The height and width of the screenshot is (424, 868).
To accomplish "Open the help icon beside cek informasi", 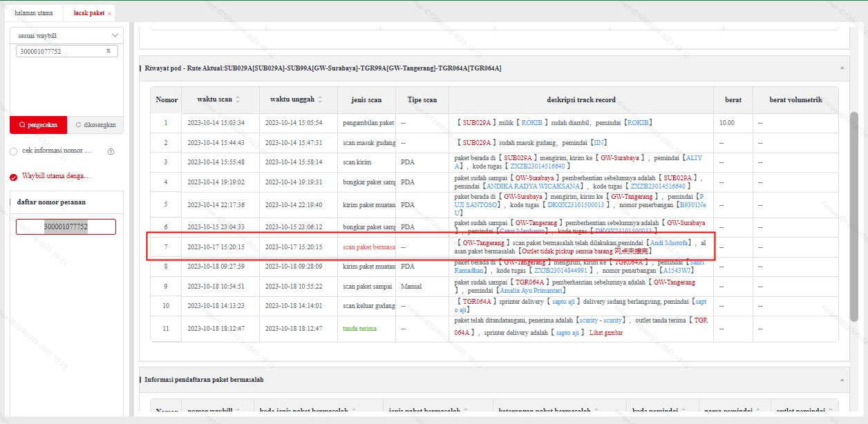I will (111, 151).
